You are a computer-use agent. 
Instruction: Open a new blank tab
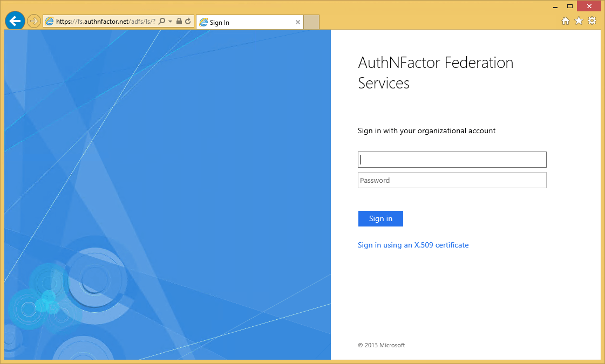coord(311,22)
